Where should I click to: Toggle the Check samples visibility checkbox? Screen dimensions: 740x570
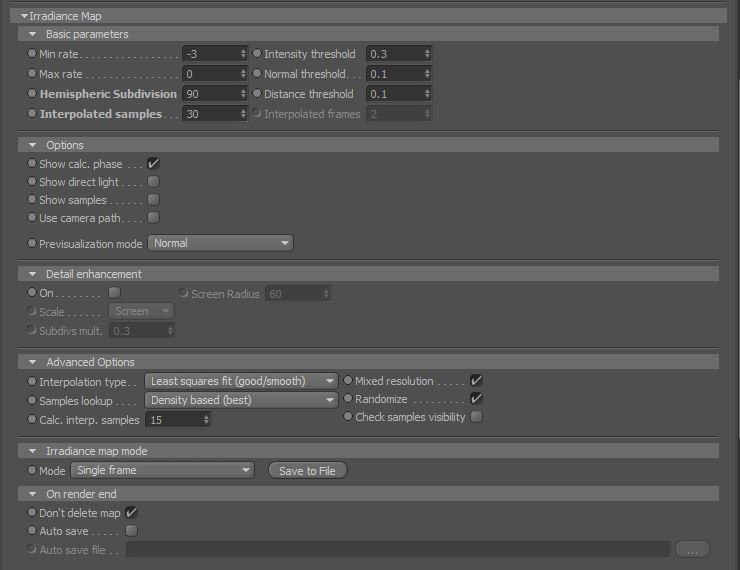click(x=477, y=417)
